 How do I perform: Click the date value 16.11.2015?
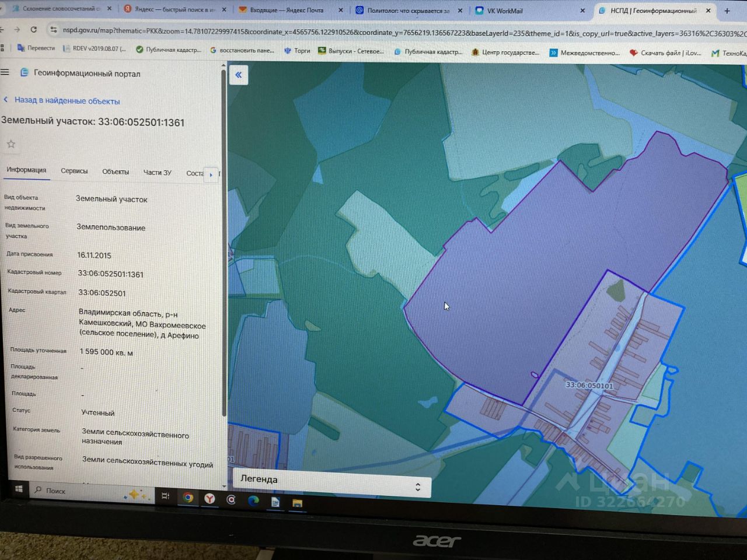pos(94,255)
